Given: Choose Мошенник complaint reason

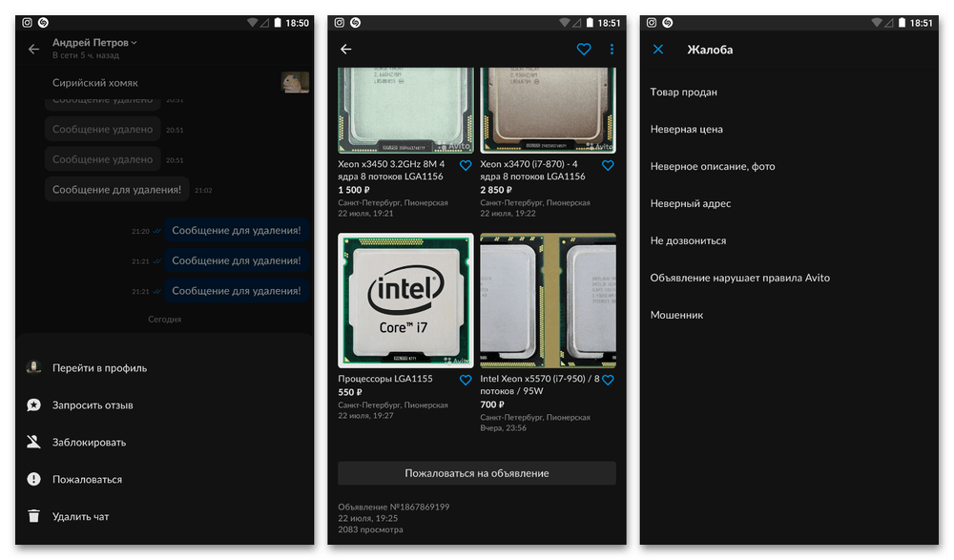Looking at the screenshot, I should (676, 315).
